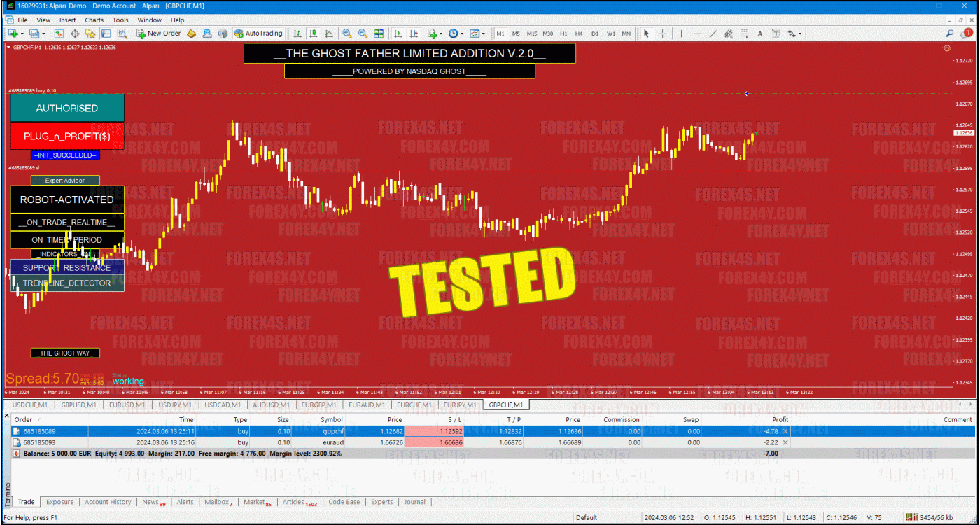The height and width of the screenshot is (525, 980).
Task: Switch chart to candlesticks view icon
Action: 313,34
